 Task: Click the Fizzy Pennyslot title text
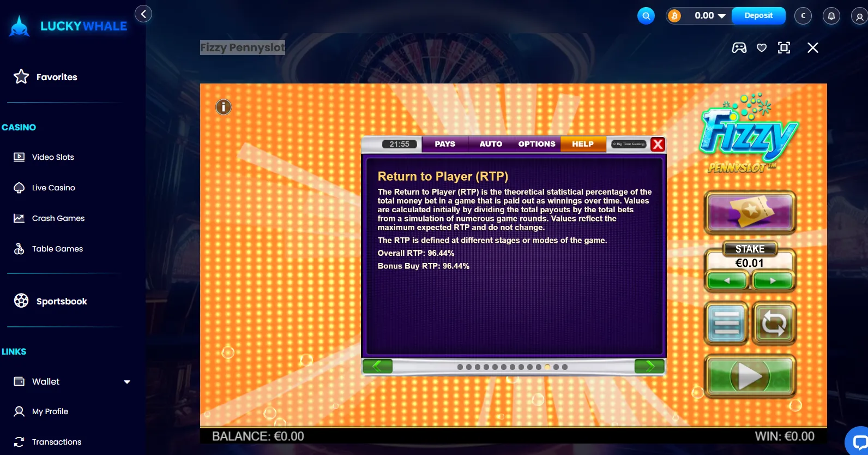click(x=243, y=47)
